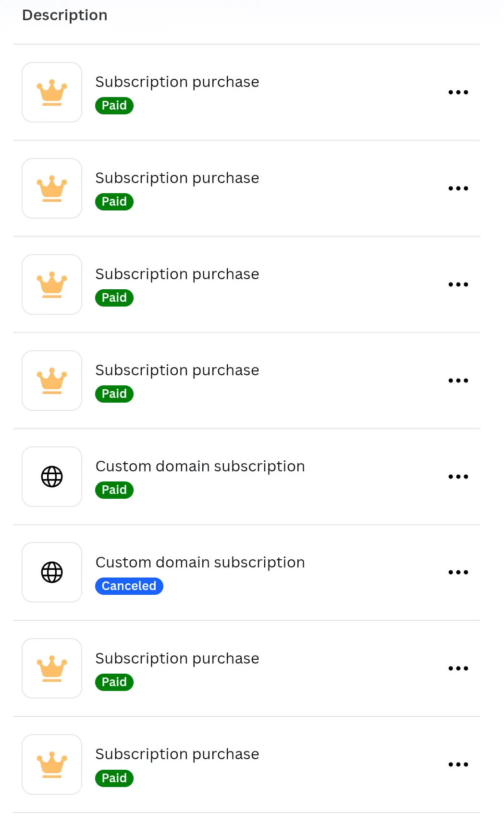
Task: Click the canceled Custom domain subscription title
Action: (x=200, y=562)
